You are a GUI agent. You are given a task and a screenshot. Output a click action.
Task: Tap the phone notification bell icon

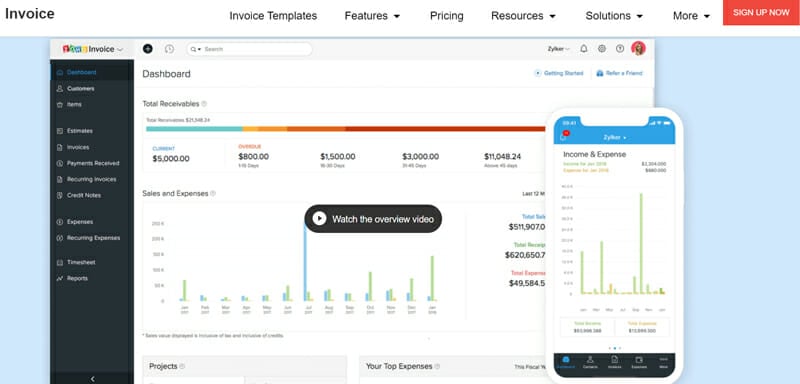pyautogui.click(x=563, y=137)
